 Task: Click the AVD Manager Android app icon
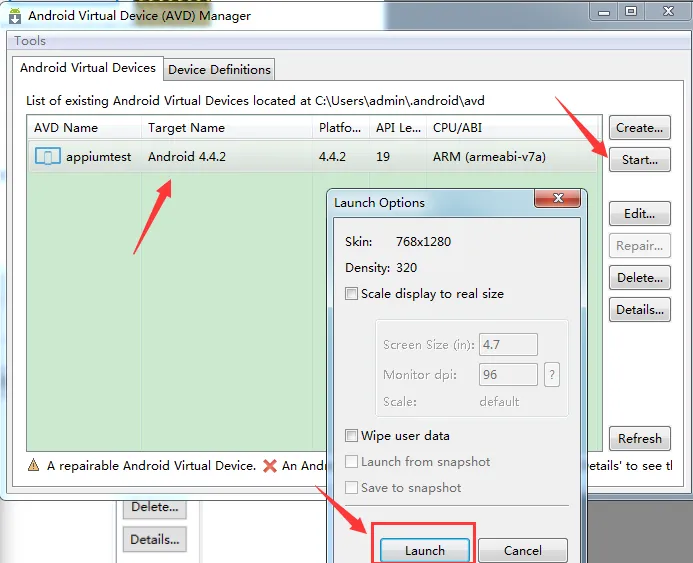point(15,15)
